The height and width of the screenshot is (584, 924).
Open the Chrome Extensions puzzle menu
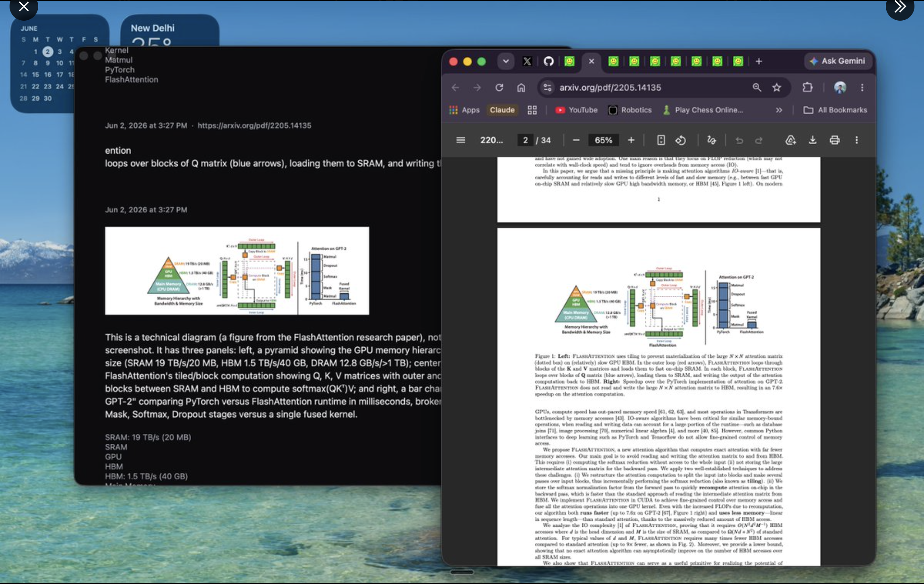(x=807, y=87)
